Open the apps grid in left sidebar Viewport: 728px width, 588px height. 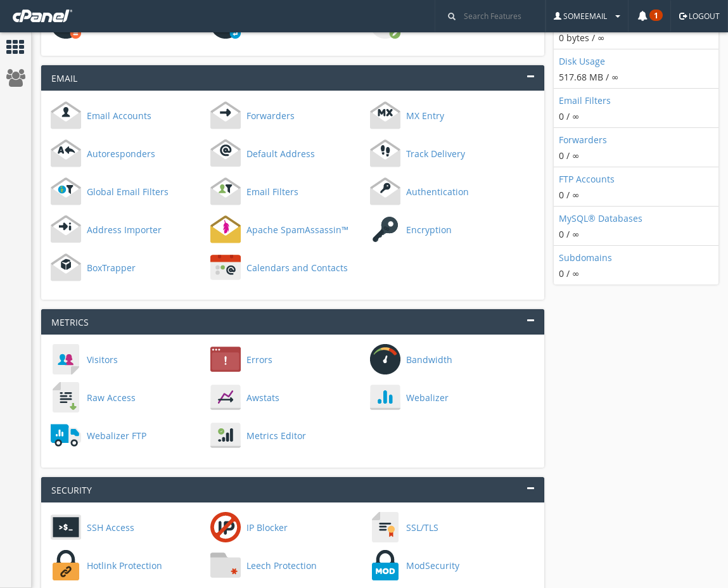point(15,47)
